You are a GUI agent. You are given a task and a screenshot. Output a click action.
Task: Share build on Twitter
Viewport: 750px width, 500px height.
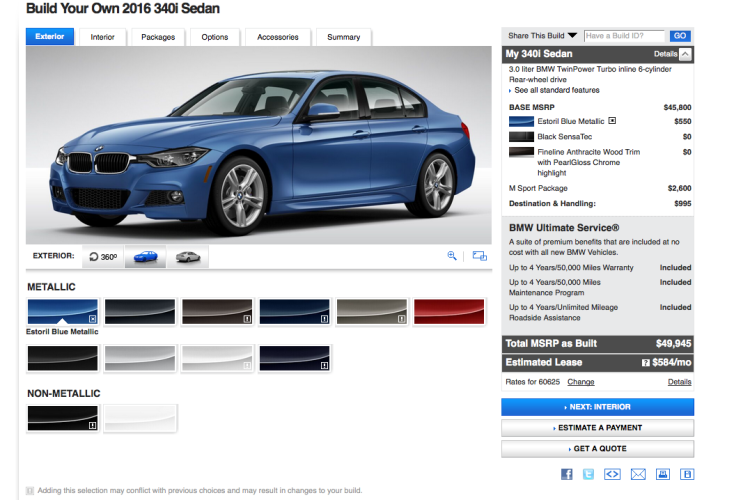588,474
